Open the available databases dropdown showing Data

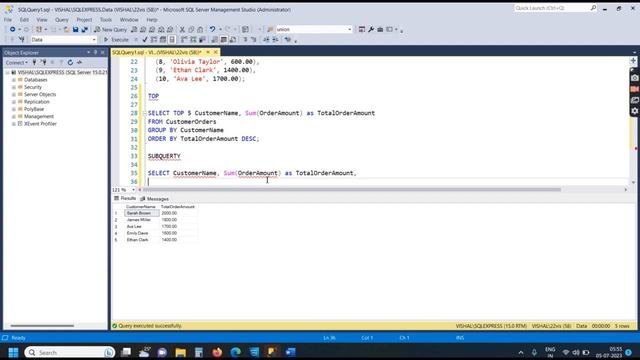click(63, 40)
